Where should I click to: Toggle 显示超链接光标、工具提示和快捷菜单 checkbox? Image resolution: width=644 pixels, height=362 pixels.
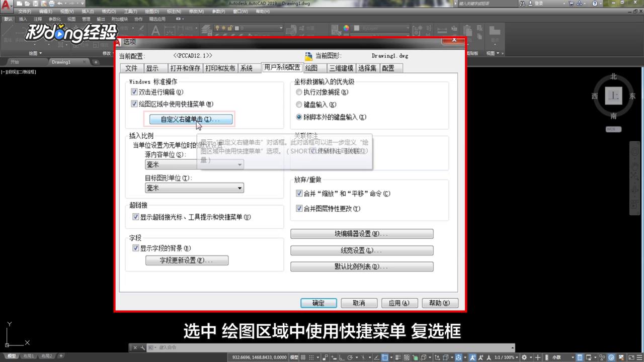tap(136, 217)
